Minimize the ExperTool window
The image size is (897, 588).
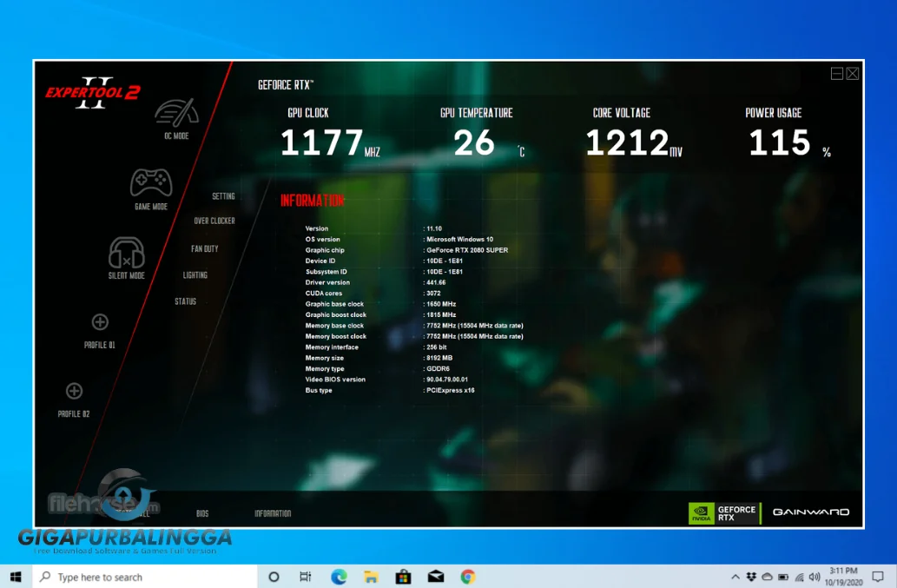pyautogui.click(x=837, y=73)
